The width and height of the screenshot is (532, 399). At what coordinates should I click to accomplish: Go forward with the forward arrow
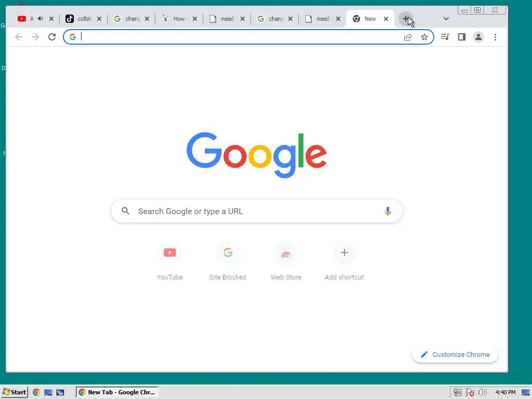tap(35, 37)
